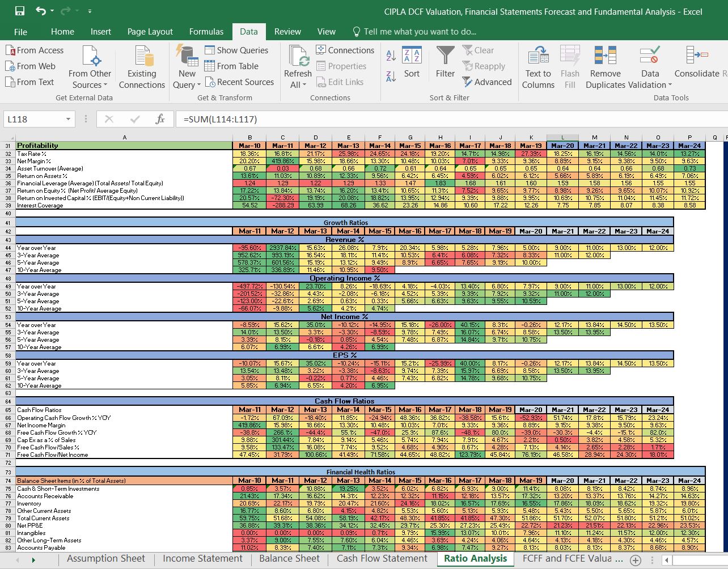Open the Income Statement sheet tab

pos(202,558)
